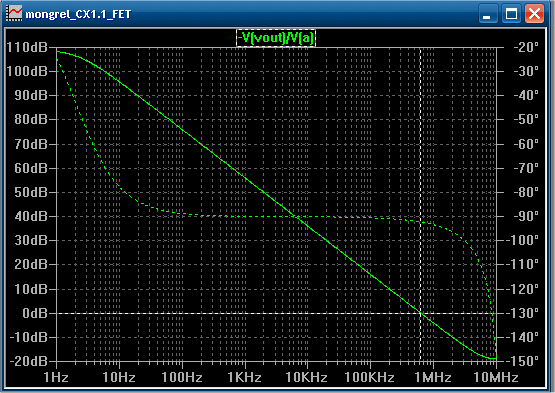The image size is (555, 393).
Task: Click the 1KHz frequency axis label
Action: [x=244, y=377]
